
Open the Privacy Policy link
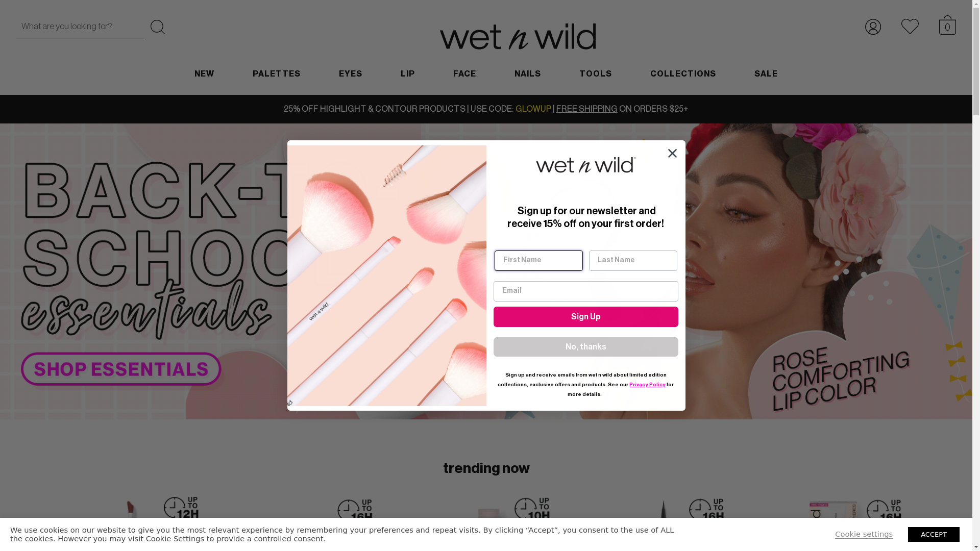click(647, 385)
